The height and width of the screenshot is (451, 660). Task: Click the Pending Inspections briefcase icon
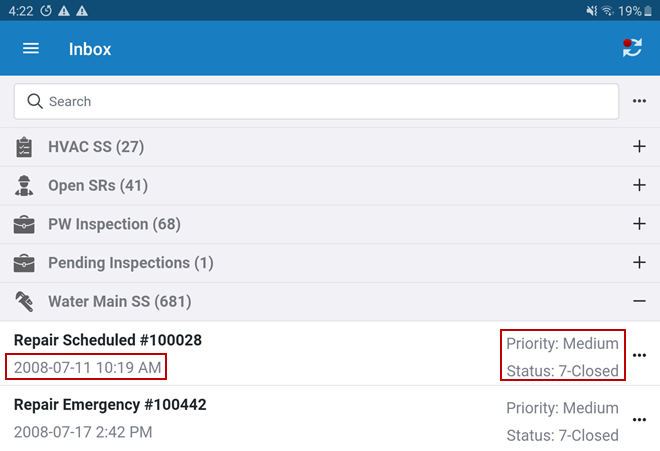(x=24, y=263)
